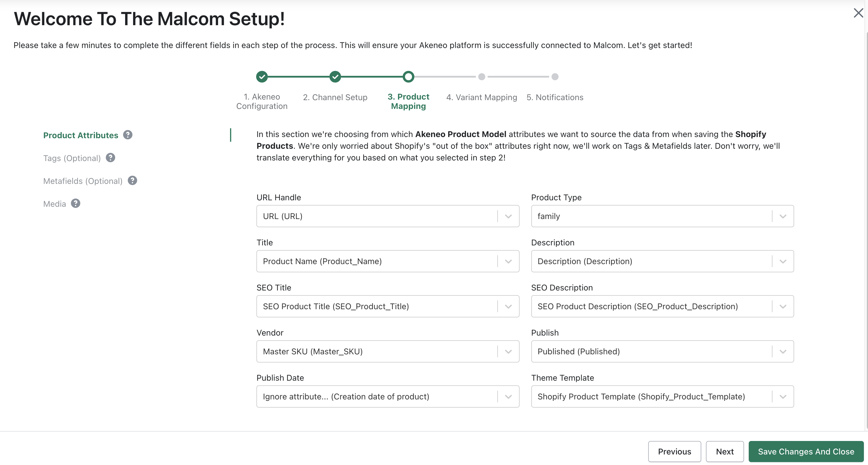This screenshot has height=465, width=868.
Task: Open the Product Type dropdown arrow
Action: tap(783, 216)
